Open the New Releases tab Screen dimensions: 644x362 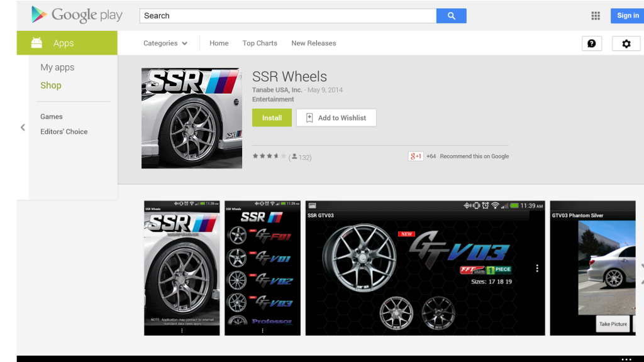pos(313,43)
